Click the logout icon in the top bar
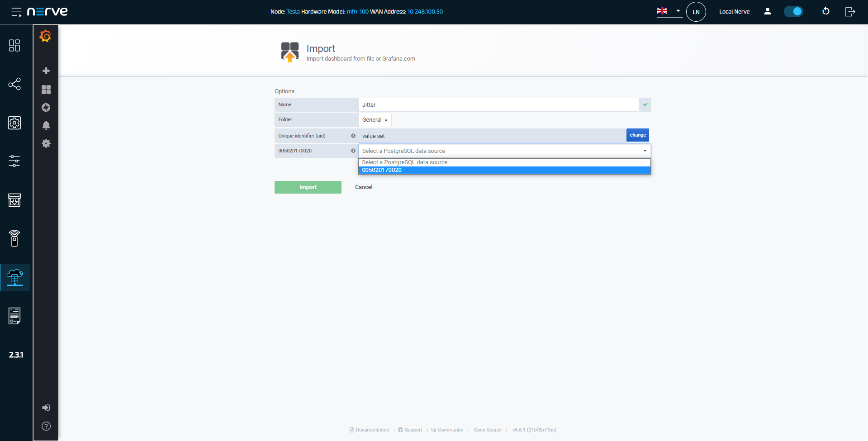This screenshot has width=868, height=441. click(850, 11)
